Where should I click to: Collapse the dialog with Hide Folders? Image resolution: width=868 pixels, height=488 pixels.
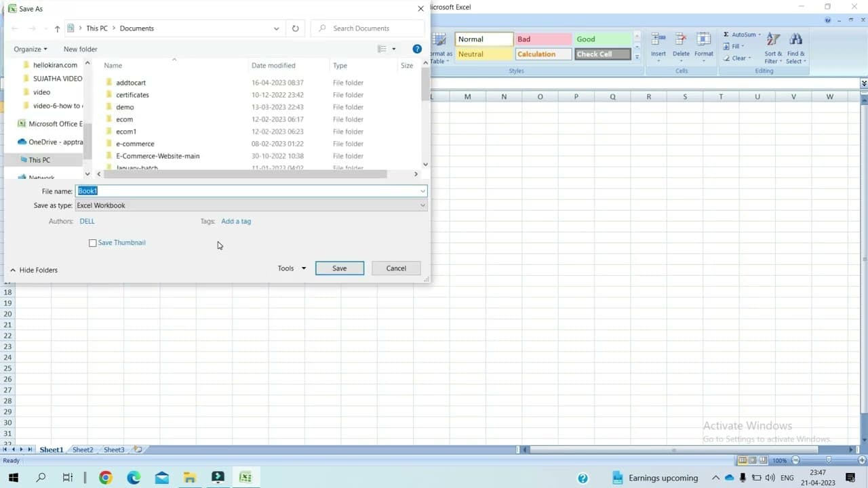[33, 270]
